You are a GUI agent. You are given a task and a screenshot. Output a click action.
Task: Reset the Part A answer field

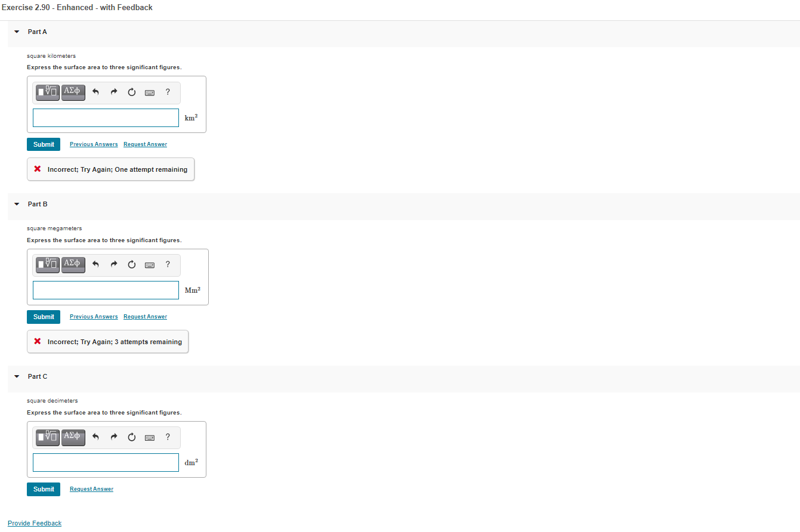point(131,92)
